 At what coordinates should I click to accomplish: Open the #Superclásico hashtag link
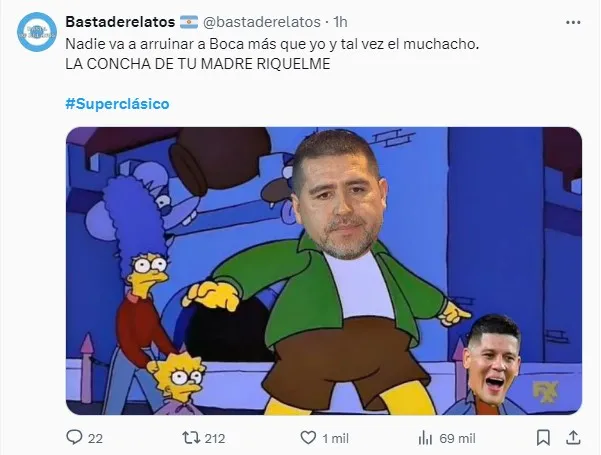(117, 104)
